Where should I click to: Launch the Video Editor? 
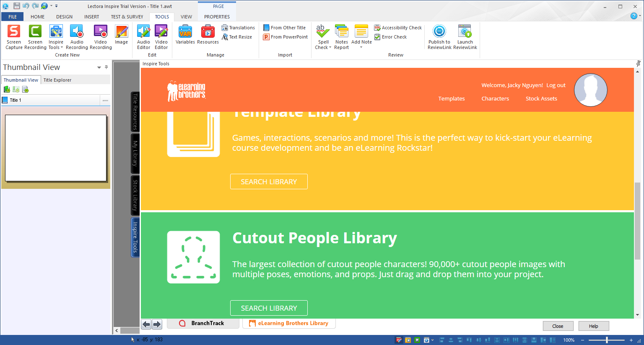(161, 36)
